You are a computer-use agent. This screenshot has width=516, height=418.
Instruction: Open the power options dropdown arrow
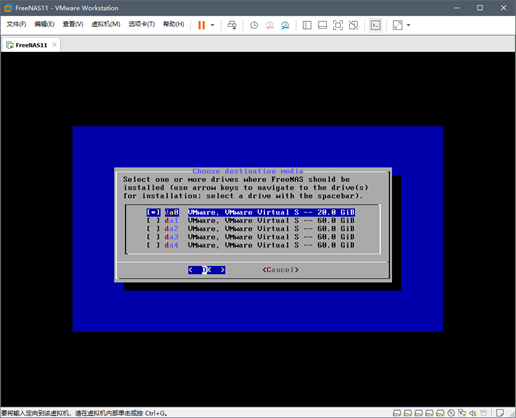pos(212,25)
